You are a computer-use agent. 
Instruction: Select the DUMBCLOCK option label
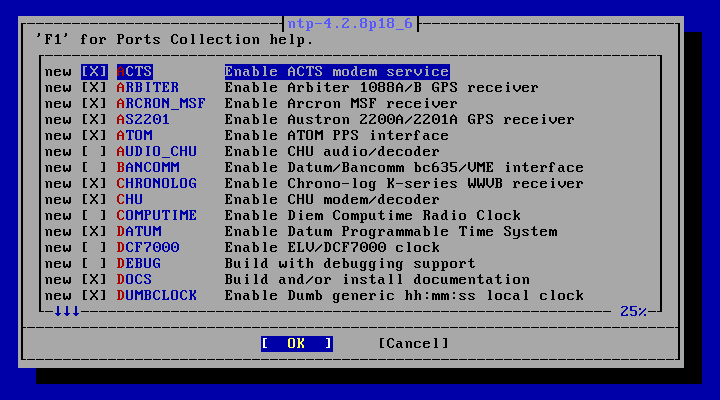157,296
